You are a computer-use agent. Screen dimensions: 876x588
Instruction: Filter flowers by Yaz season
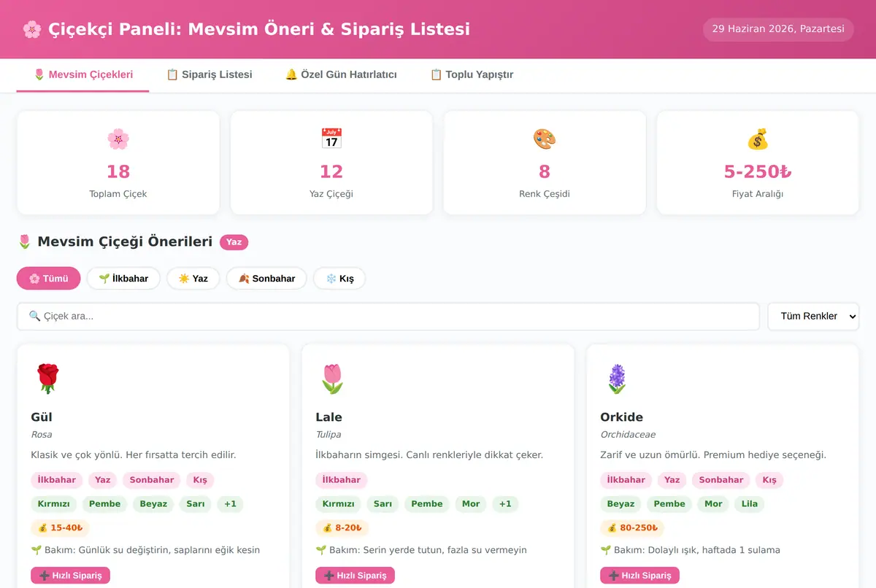pos(193,278)
